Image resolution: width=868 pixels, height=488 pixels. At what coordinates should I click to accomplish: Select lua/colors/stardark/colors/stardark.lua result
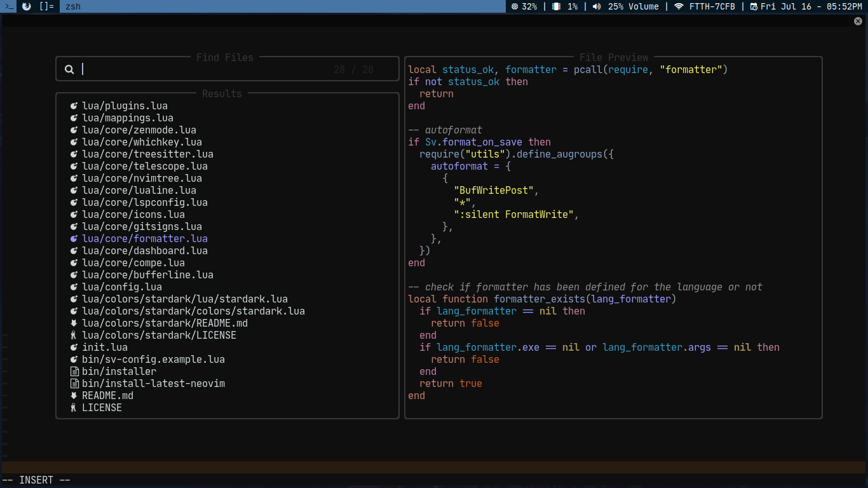(193, 311)
